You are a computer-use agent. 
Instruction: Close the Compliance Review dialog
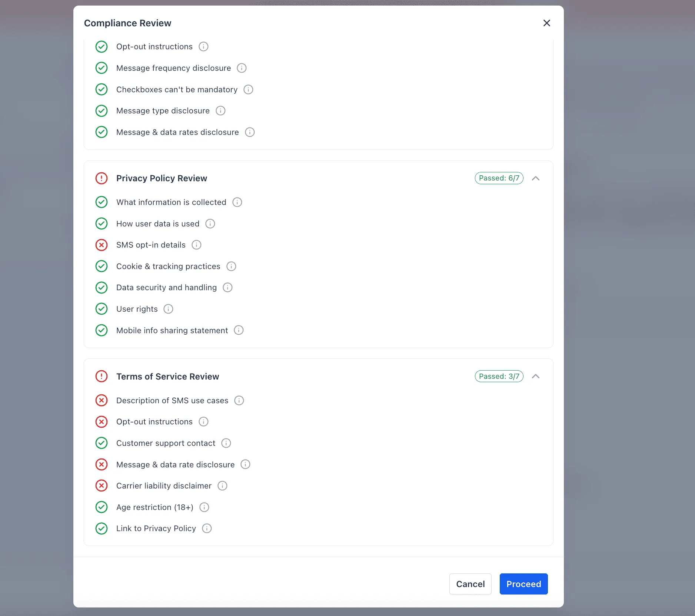pyautogui.click(x=546, y=23)
